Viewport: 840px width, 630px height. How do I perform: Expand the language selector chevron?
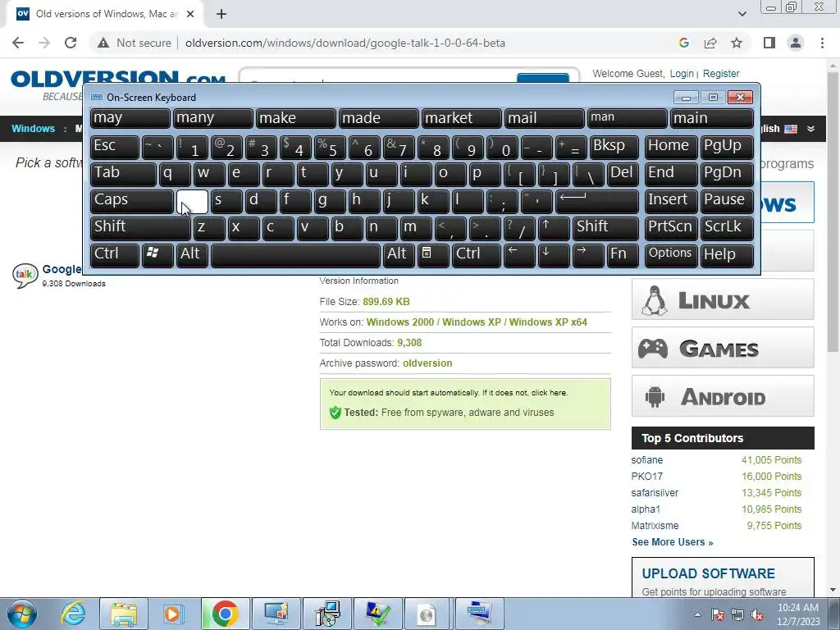click(810, 129)
